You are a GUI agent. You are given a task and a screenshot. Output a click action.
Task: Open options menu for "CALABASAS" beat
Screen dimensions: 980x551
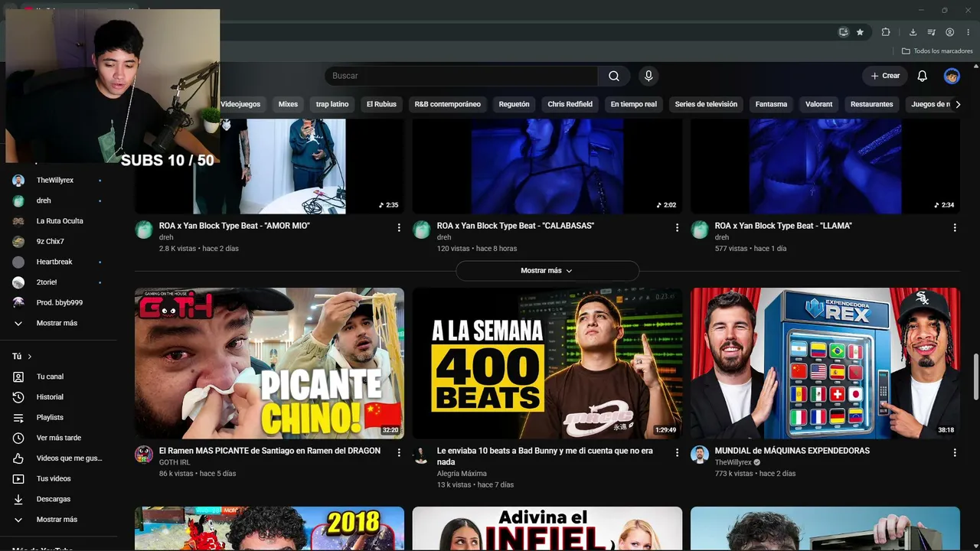[x=677, y=227]
